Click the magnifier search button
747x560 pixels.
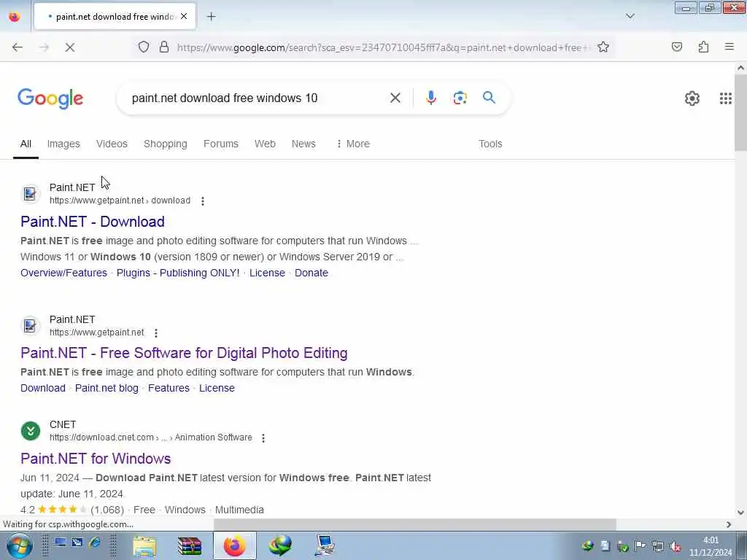pyautogui.click(x=489, y=98)
